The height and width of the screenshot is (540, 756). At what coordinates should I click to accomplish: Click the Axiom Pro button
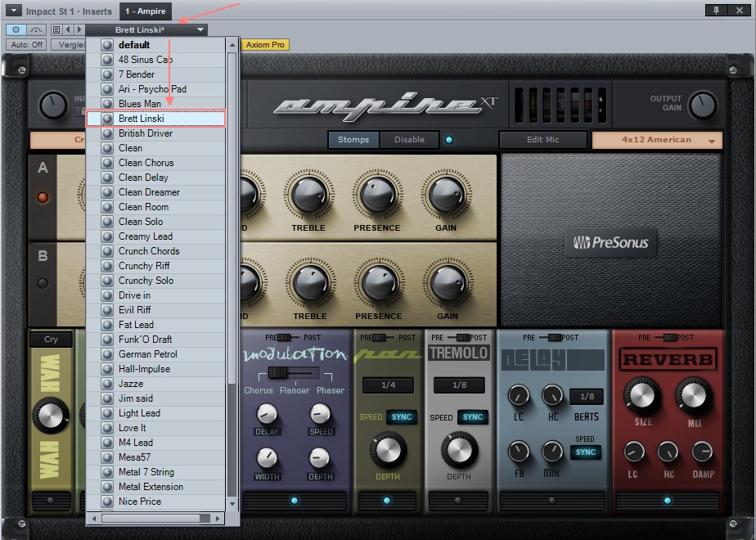point(265,45)
